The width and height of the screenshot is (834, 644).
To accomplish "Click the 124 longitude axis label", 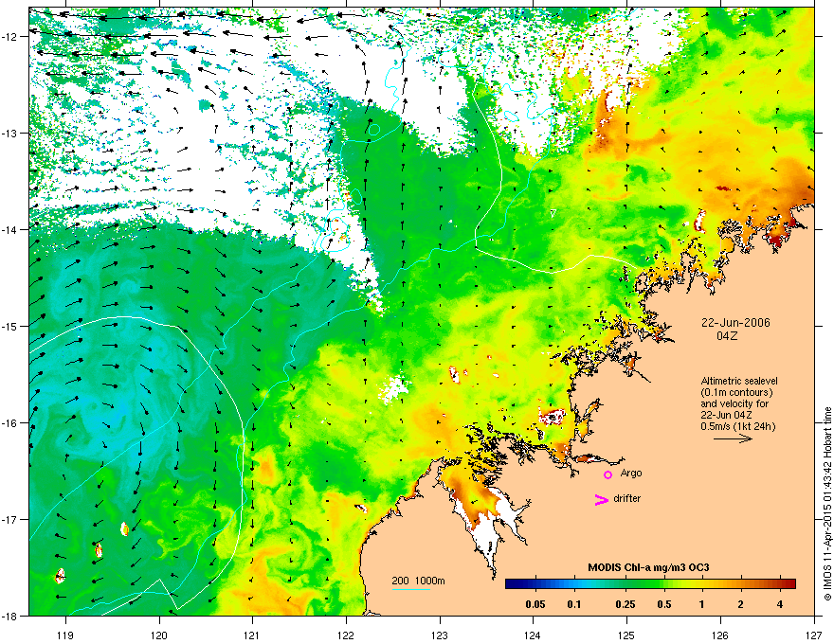I will pyautogui.click(x=533, y=635).
